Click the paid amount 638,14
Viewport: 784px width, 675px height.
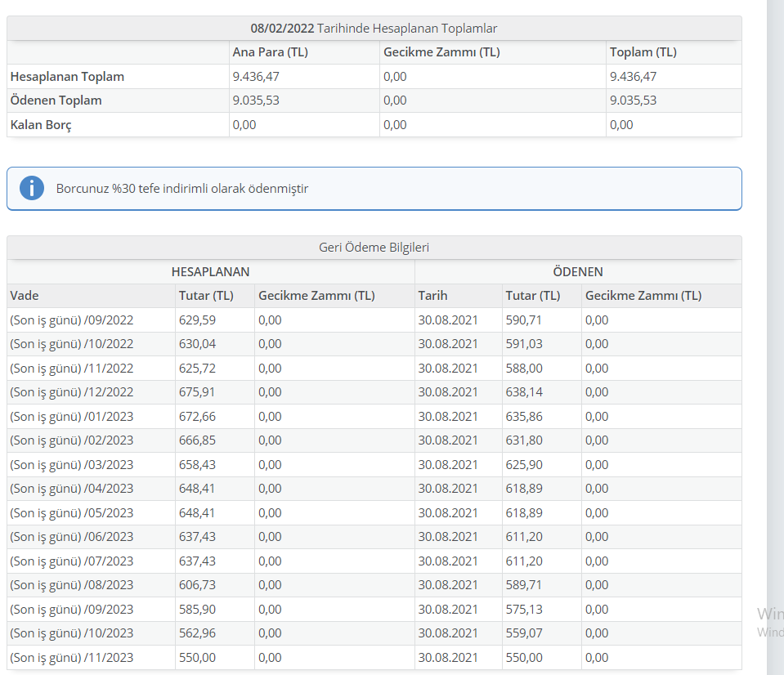[524, 392]
